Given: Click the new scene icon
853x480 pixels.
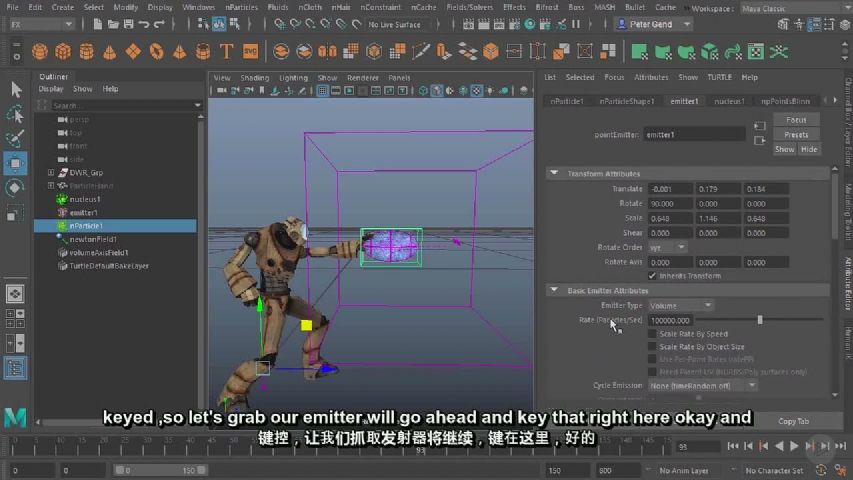Looking at the screenshot, I should tap(98, 24).
